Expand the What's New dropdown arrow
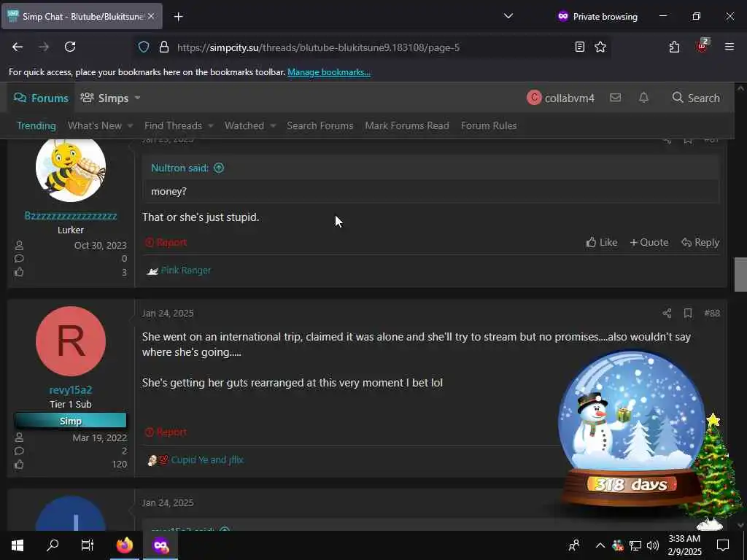Viewport: 747px width, 560px height. click(130, 125)
